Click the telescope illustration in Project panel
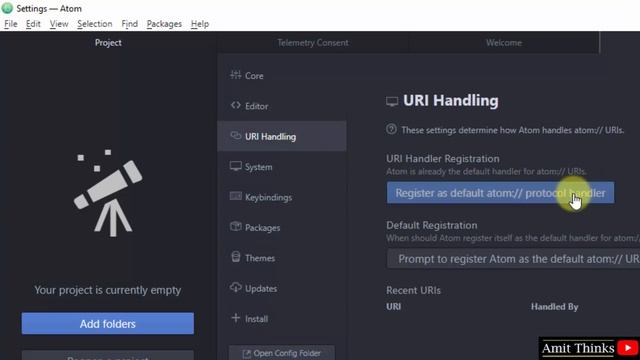Viewport: 640px width, 360px height. pyautogui.click(x=108, y=193)
